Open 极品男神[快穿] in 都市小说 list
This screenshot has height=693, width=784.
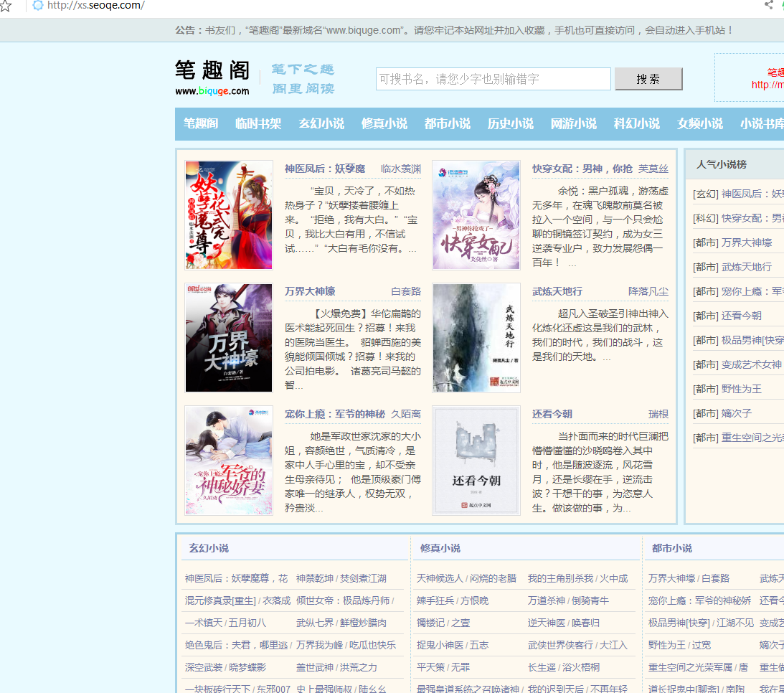point(679,623)
